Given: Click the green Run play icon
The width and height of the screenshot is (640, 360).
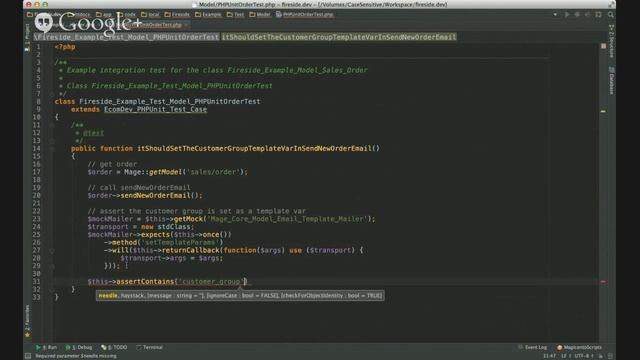Looking at the screenshot, I should 567,15.
